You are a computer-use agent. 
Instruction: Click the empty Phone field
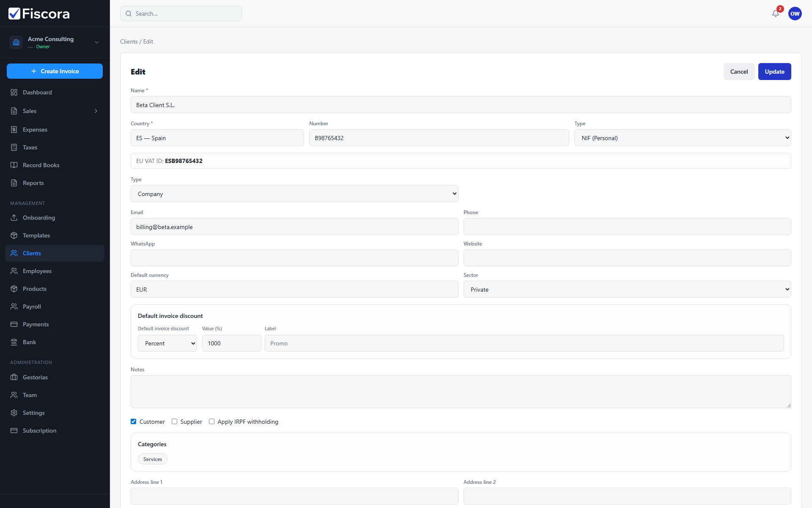tap(627, 226)
